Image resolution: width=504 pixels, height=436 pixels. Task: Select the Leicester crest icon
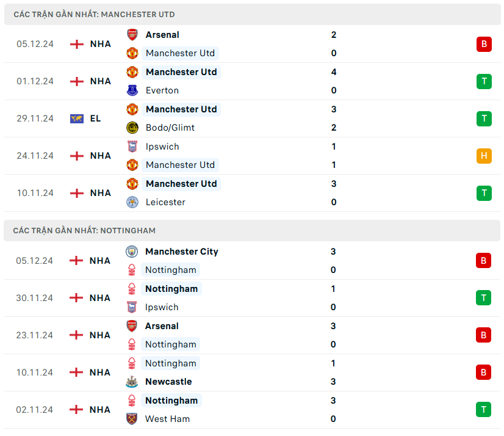coord(132,202)
